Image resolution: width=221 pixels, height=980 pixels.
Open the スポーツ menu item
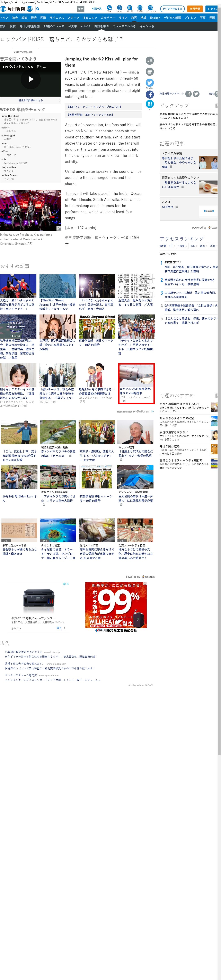point(73,18)
